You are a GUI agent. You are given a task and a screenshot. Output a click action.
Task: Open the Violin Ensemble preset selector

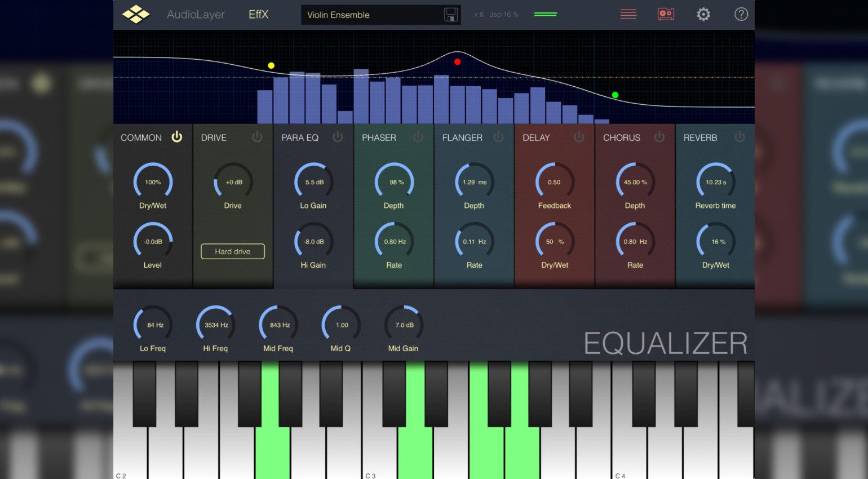(372, 15)
